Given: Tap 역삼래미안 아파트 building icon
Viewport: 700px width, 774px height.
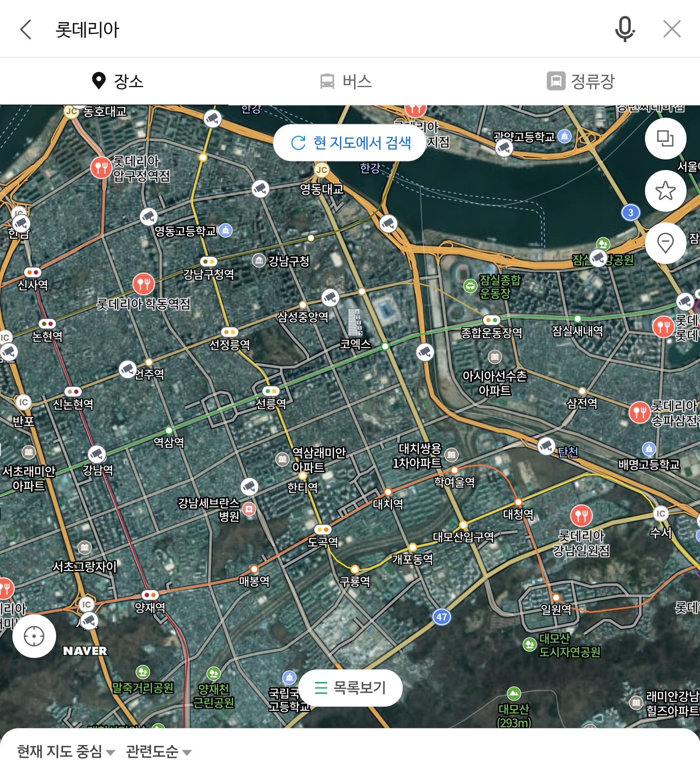Looking at the screenshot, I should [282, 459].
